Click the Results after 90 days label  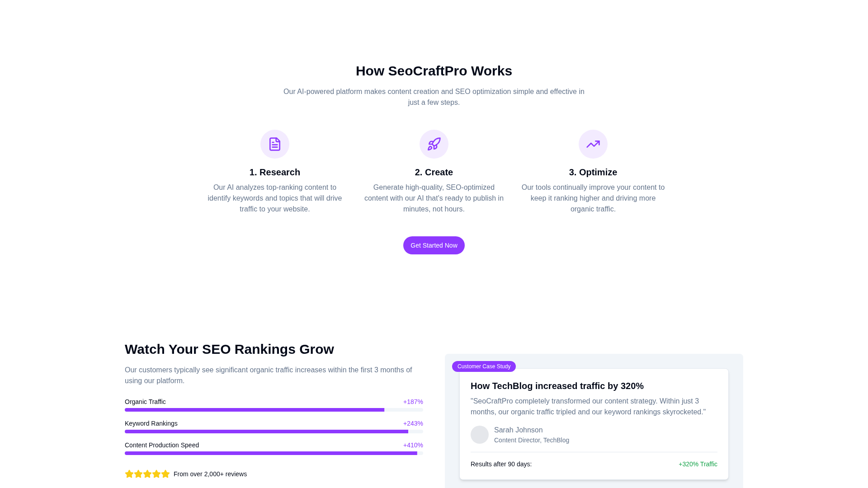501,464
